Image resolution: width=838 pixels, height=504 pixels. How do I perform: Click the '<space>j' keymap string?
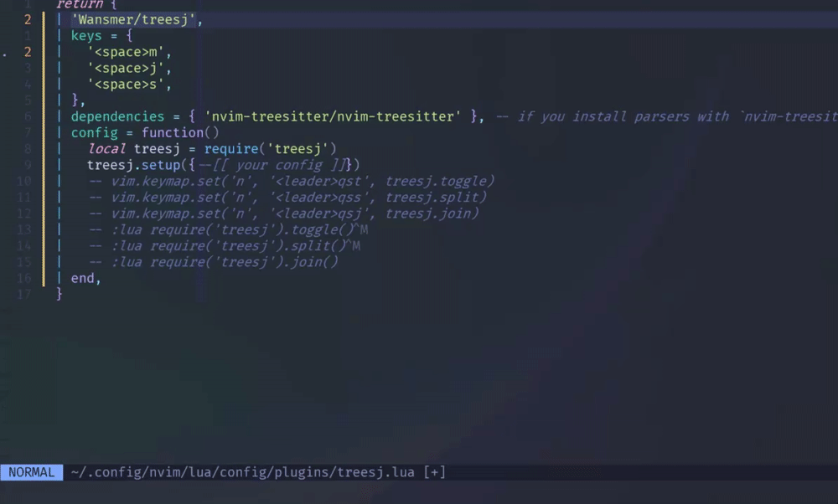(x=126, y=69)
